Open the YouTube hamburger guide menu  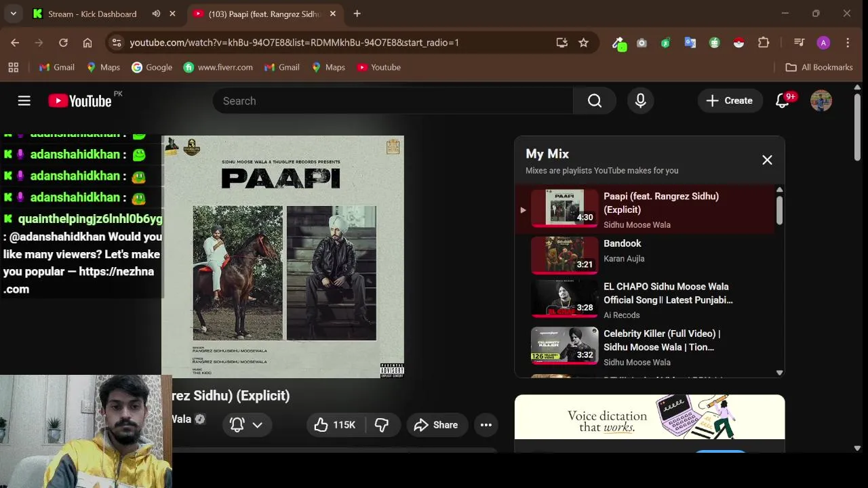[24, 101]
